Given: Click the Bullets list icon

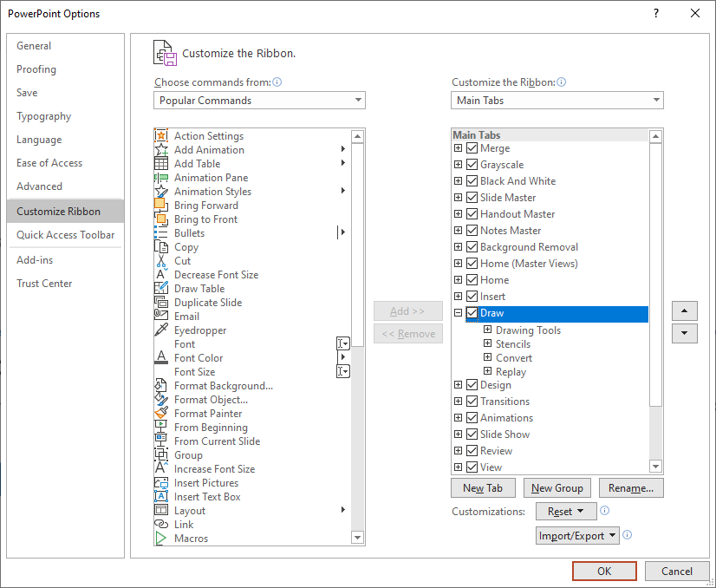Looking at the screenshot, I should pos(160,233).
